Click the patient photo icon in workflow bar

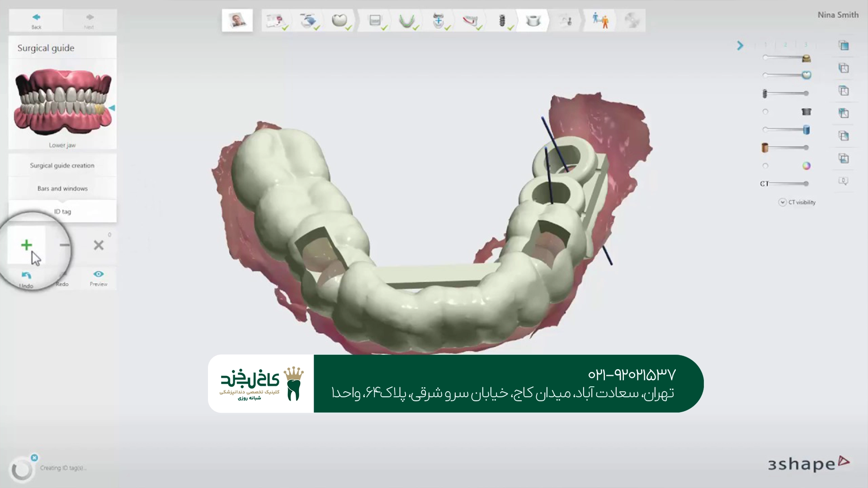coord(237,20)
